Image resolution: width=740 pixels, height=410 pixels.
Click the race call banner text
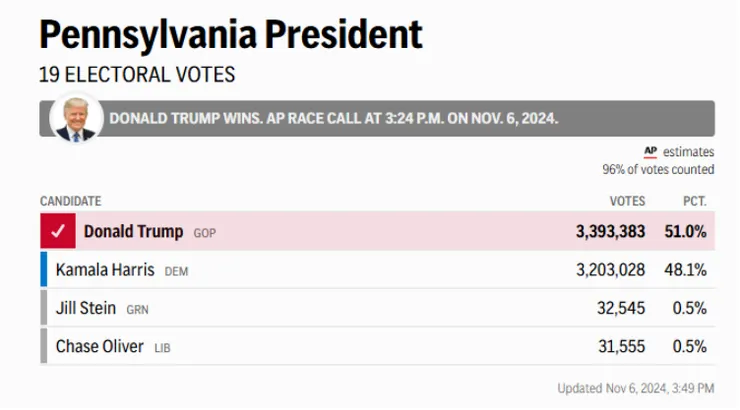(333, 118)
